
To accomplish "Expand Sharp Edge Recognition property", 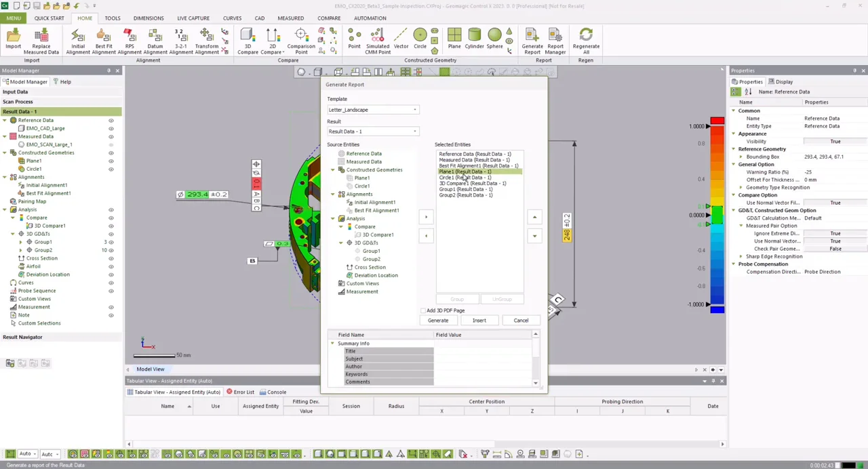I will 741,256.
